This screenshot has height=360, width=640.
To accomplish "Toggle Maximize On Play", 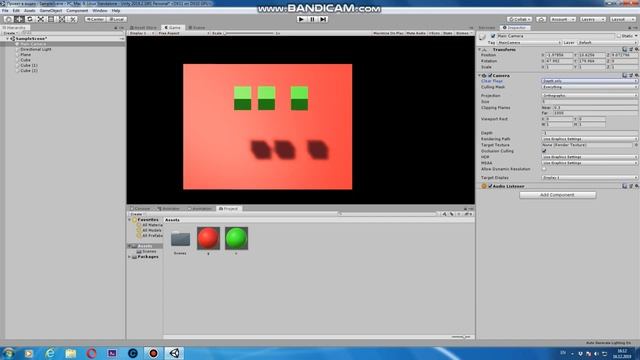I will click(x=388, y=33).
